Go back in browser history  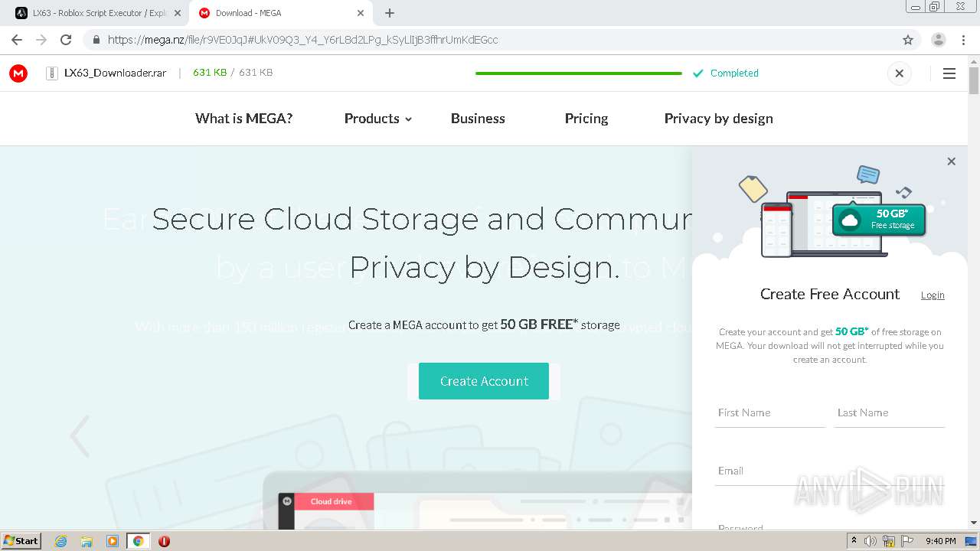click(x=17, y=40)
